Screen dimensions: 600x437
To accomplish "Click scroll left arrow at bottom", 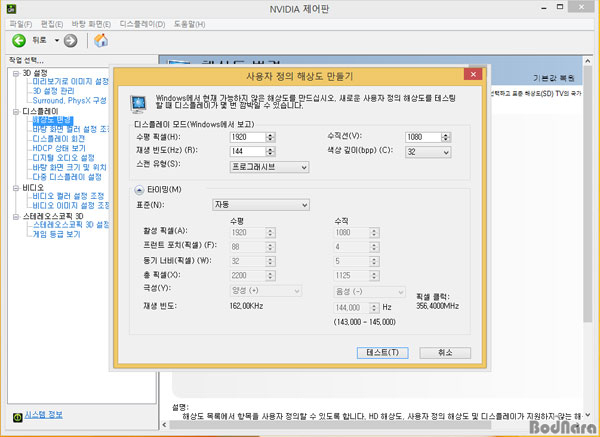I will (x=165, y=425).
